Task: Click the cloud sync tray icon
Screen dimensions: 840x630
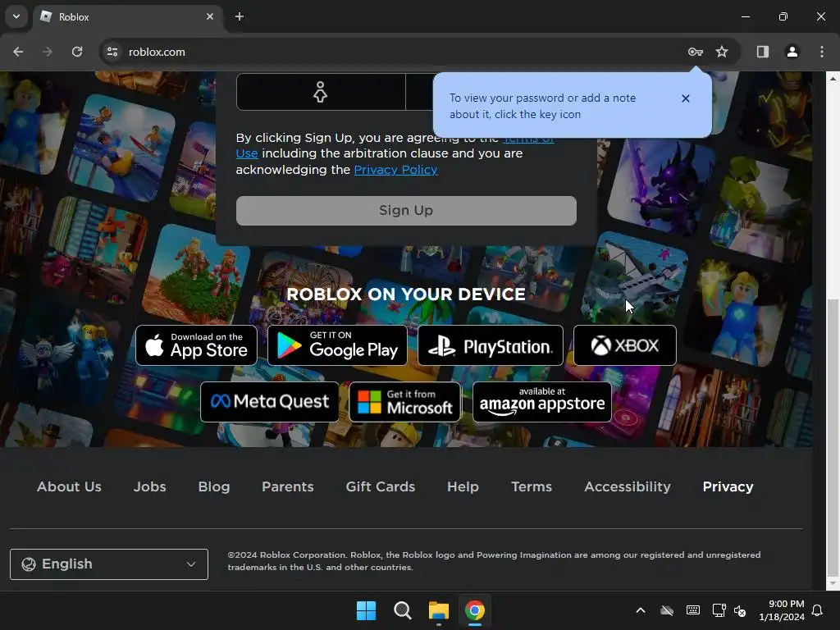Action: click(666, 610)
